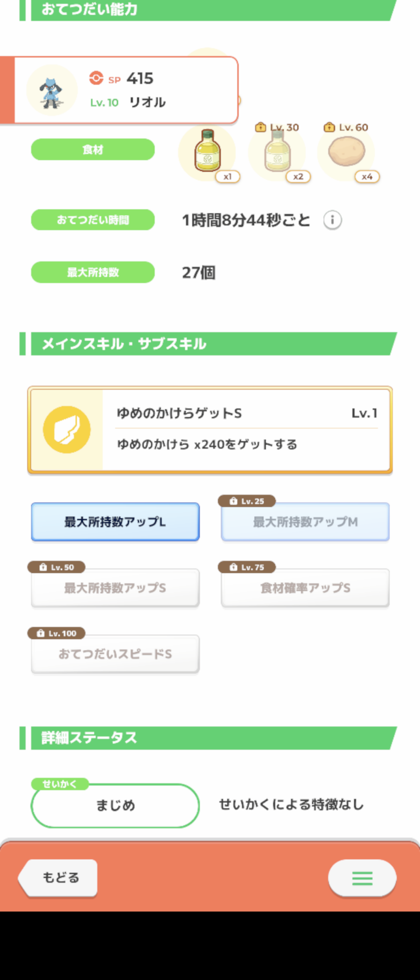Viewport: 420px width, 980px height.
Task: Open the hamburger menu button
Action: pos(362,878)
